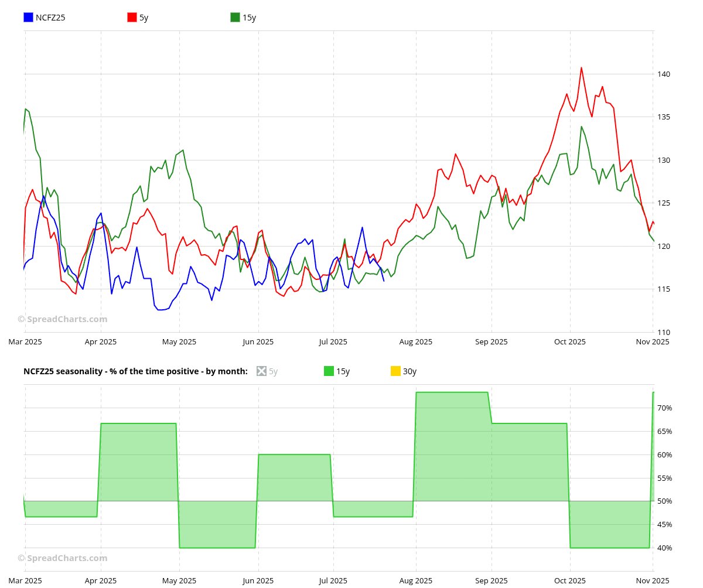Click Apr 2025 on the seasonality chart axis

click(x=101, y=580)
